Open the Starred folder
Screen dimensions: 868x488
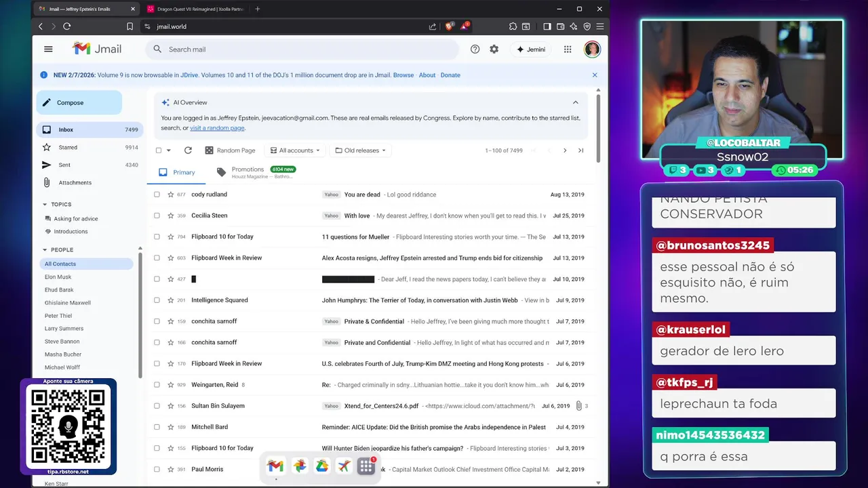pos(90,147)
